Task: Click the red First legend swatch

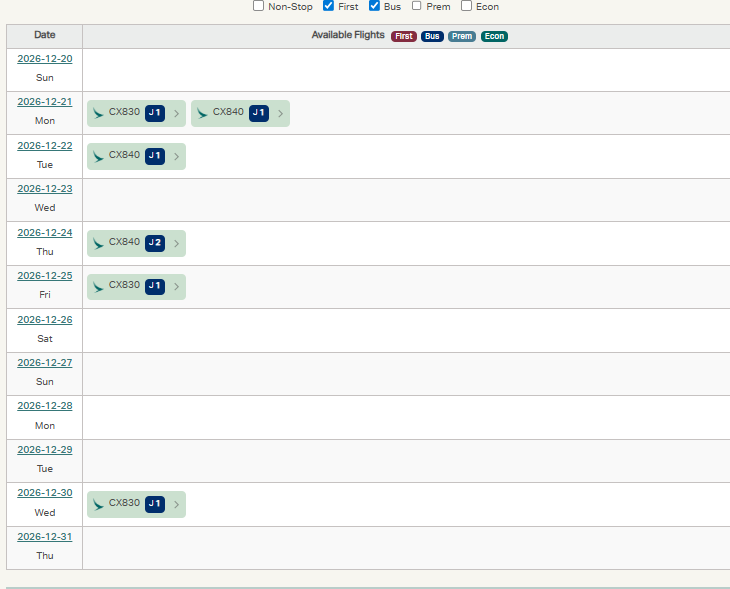Action: pos(404,36)
